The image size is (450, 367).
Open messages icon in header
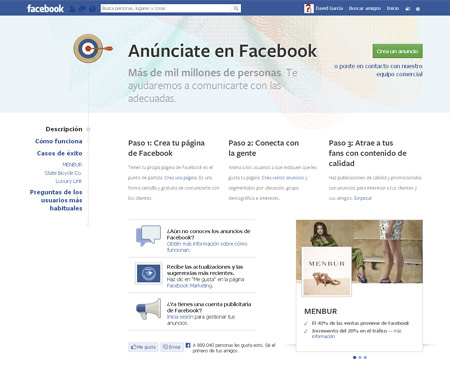point(82,9)
